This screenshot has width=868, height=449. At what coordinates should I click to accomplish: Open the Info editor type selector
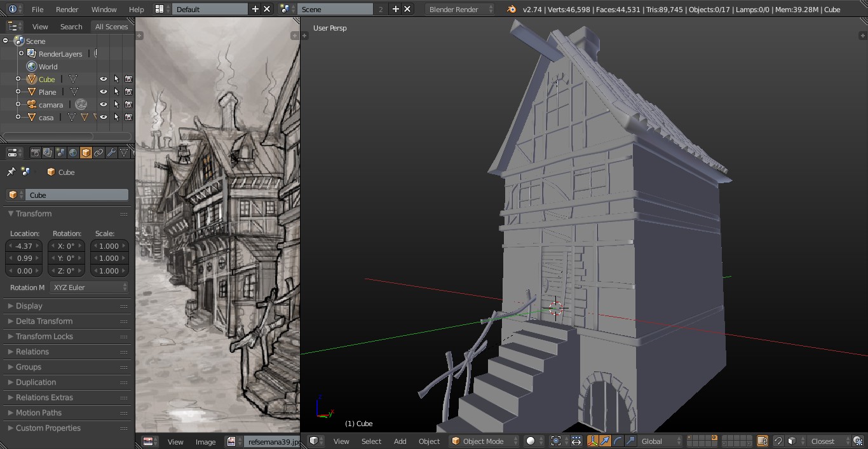[13, 9]
